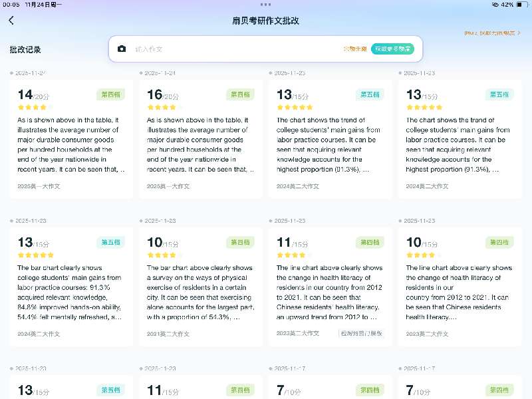The width and height of the screenshot is (532, 399).
Task: Tap the 第四档 badge on the 16/20 essay
Action: coord(240,94)
